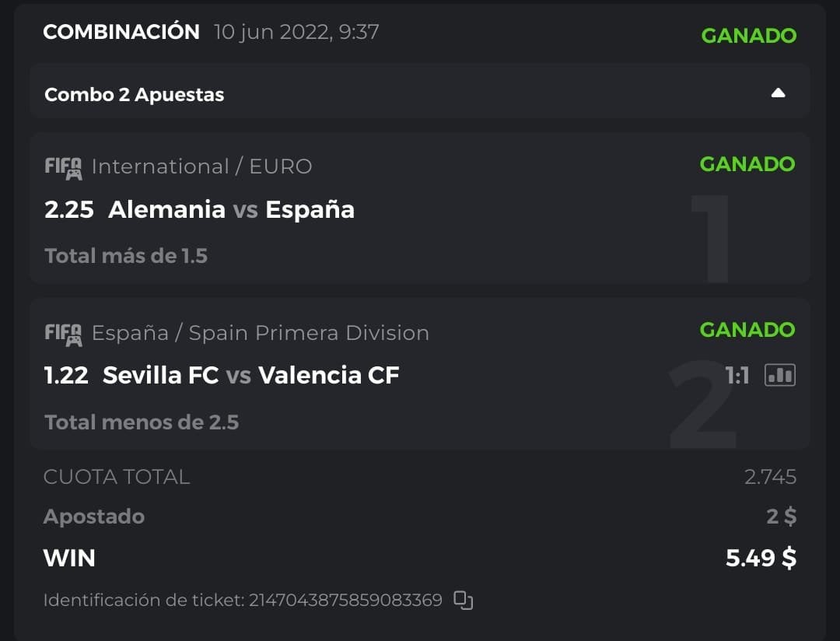Image resolution: width=840 pixels, height=641 pixels.
Task: Open the Alemania vs España match
Action: click(231, 209)
